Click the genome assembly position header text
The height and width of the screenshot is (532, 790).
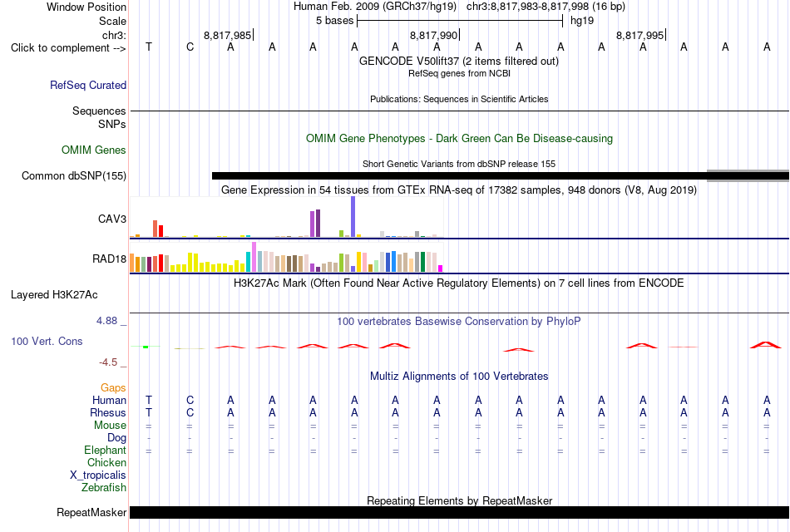click(x=459, y=7)
